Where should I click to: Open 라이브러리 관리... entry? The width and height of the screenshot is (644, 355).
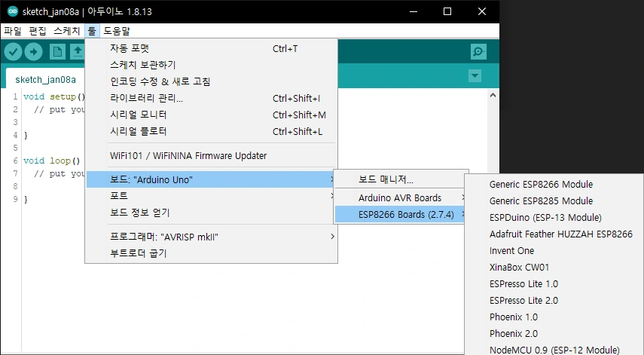click(212, 98)
